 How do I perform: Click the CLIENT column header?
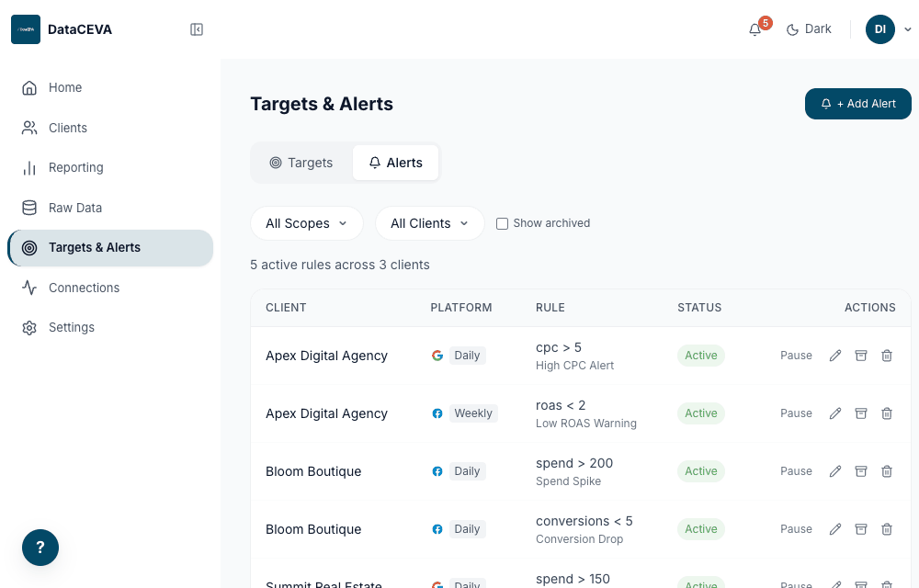point(286,308)
